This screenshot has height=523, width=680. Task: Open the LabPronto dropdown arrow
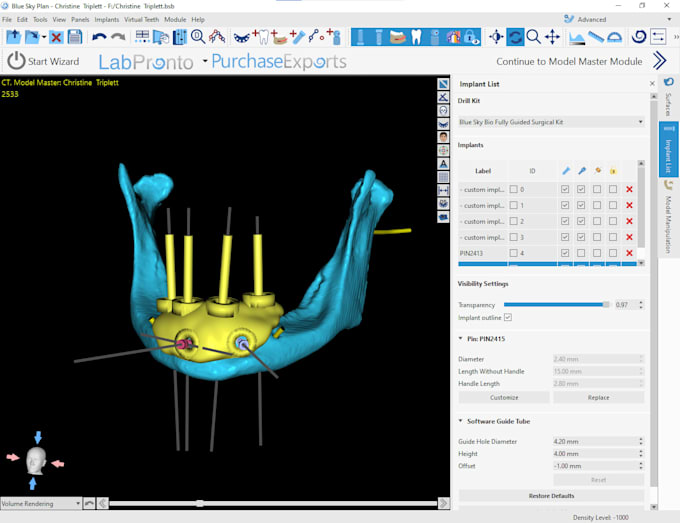pos(205,61)
